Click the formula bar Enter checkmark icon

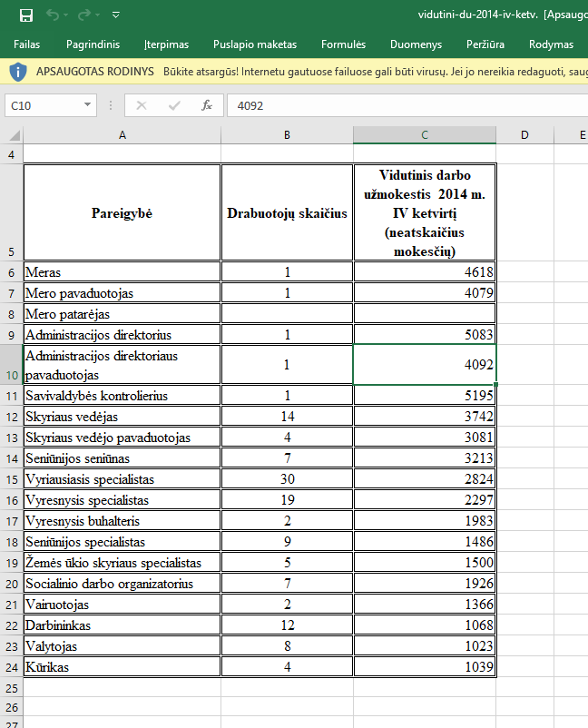[174, 105]
